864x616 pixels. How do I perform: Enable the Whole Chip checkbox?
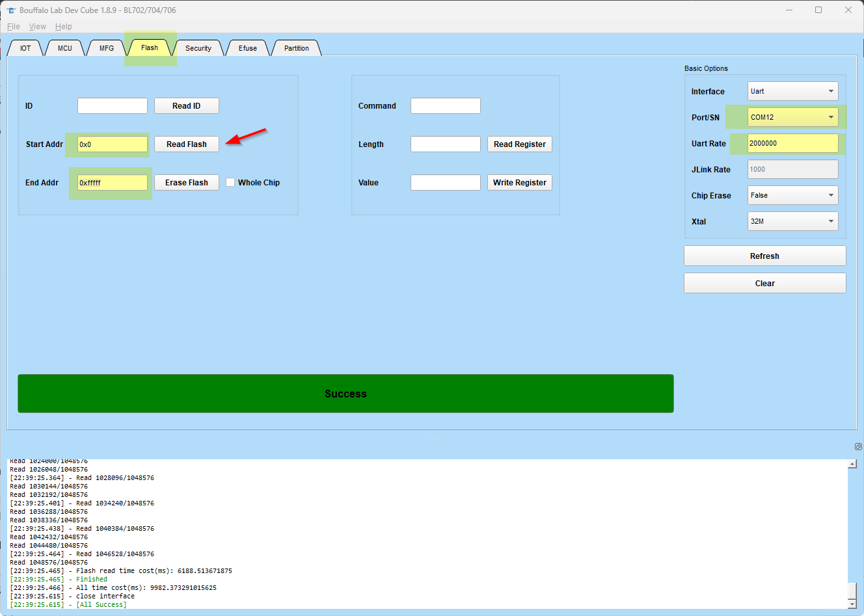click(x=230, y=182)
